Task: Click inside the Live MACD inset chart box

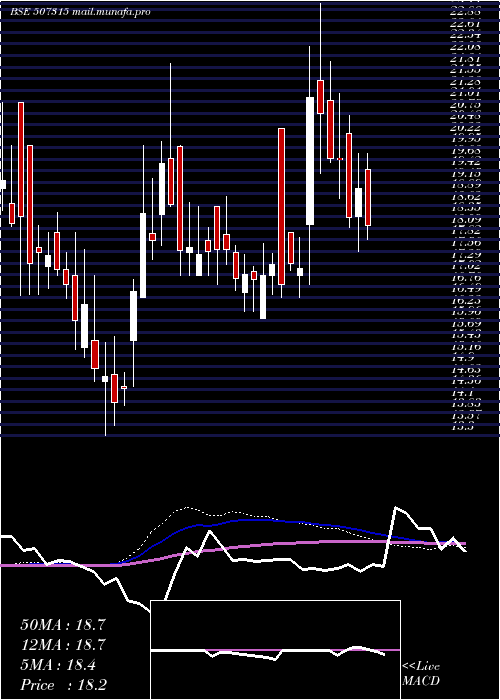Action: click(x=275, y=650)
